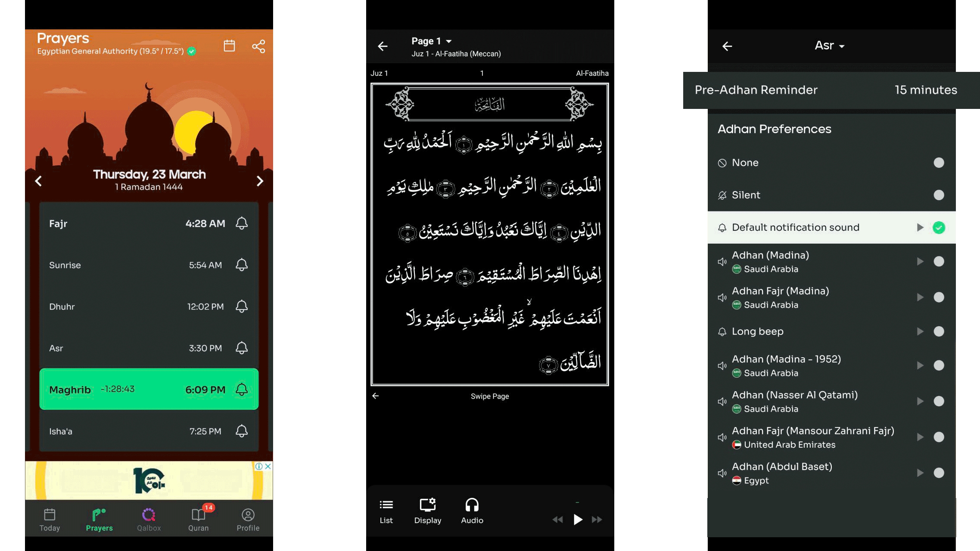This screenshot has height=551, width=980.
Task: Select Adhan (Madina) radio button
Action: (x=939, y=261)
